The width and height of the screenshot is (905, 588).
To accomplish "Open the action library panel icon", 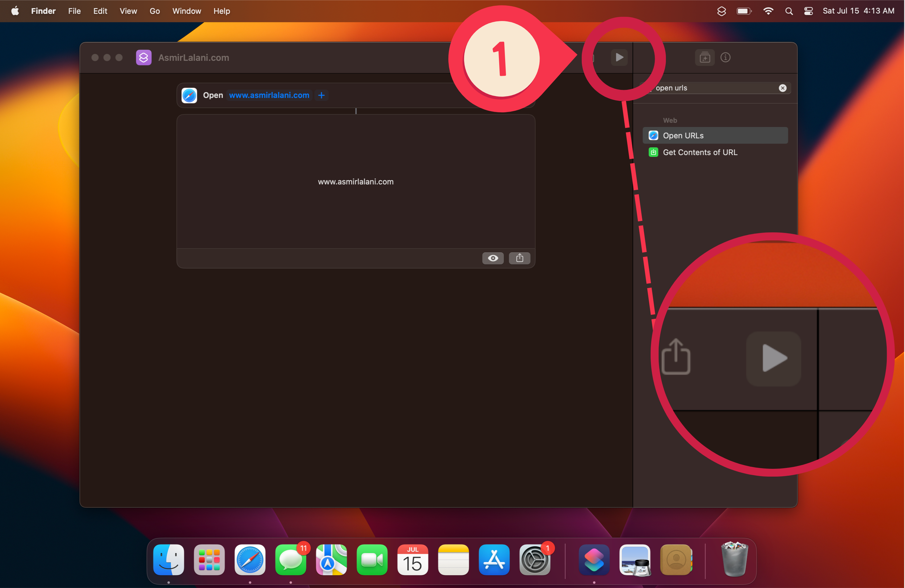I will click(704, 58).
